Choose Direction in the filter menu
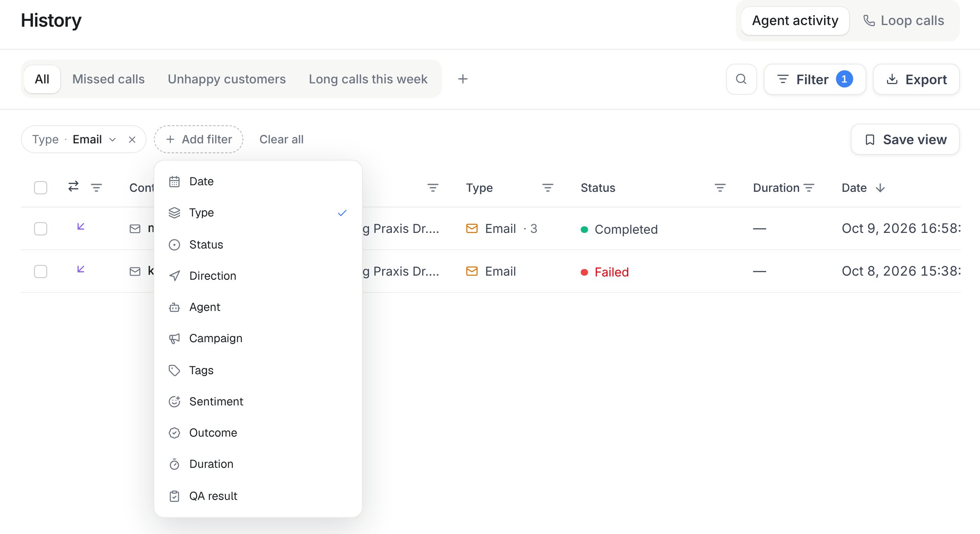 [x=258, y=276]
